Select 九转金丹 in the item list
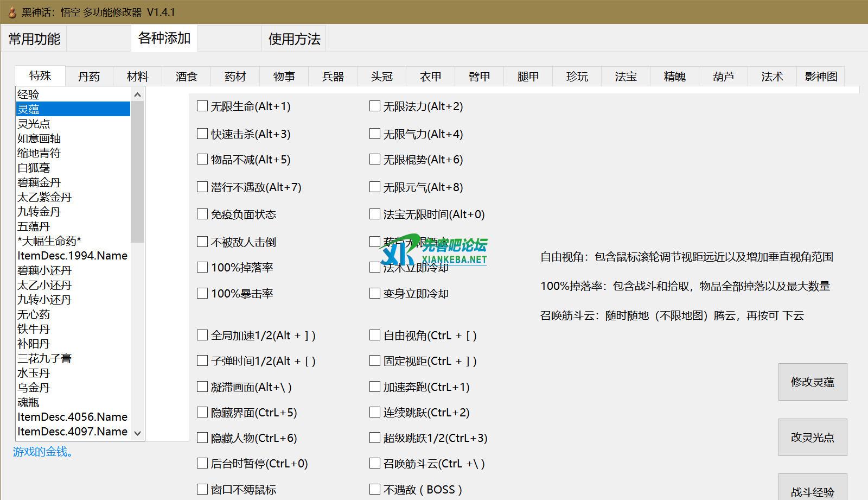The image size is (868, 500). (x=39, y=212)
